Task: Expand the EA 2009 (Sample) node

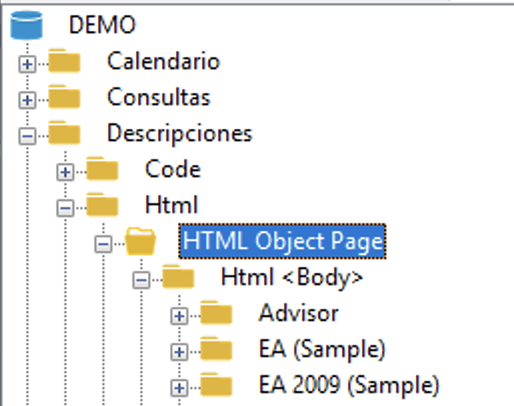Action: 179,388
